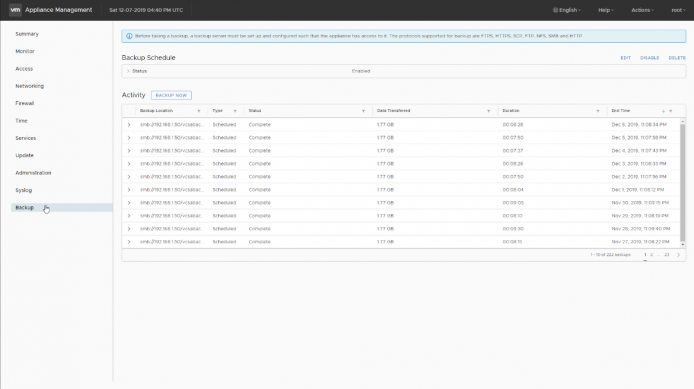The width and height of the screenshot is (694, 389).
Task: Open the English language dropdown
Action: (567, 10)
